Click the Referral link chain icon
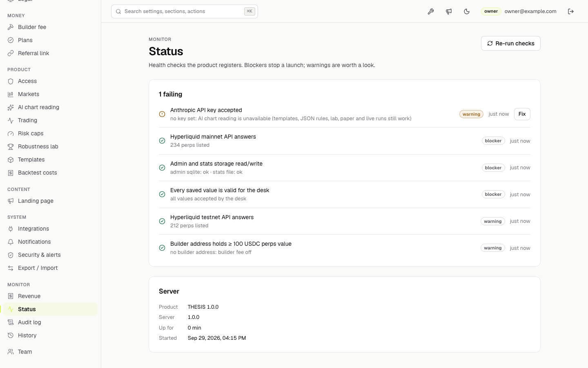The width and height of the screenshot is (588, 368). (11, 53)
